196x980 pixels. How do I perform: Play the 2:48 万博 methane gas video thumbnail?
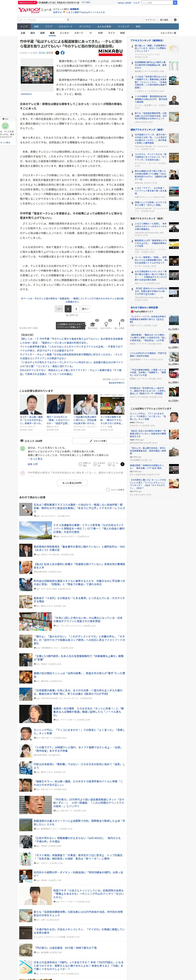click(x=174, y=275)
